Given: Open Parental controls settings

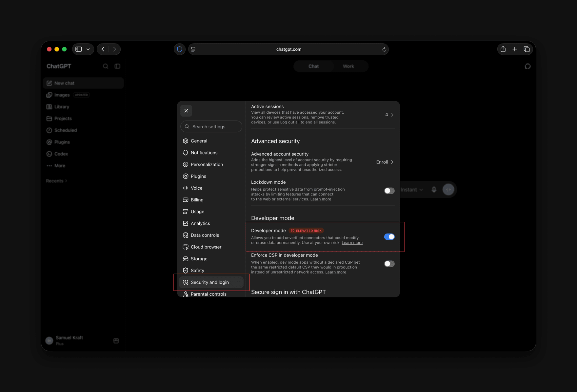Looking at the screenshot, I should tap(211, 294).
